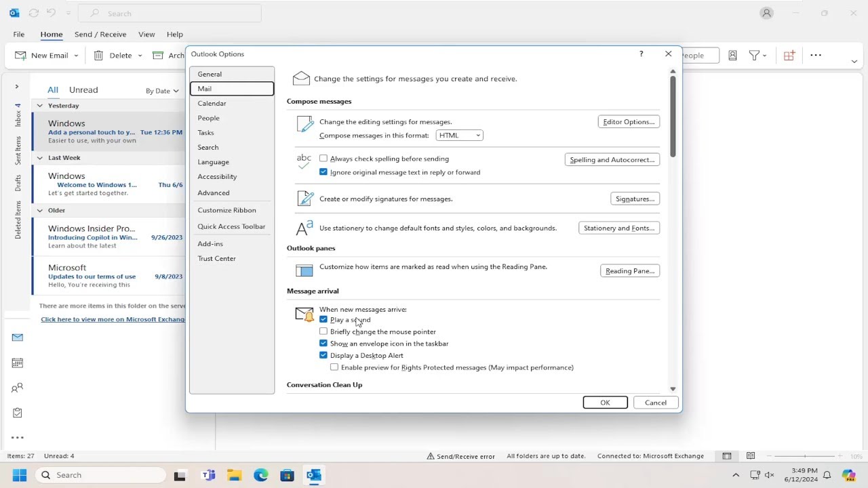Open Microsoft Store from the taskbar
The image size is (868, 488).
click(287, 475)
